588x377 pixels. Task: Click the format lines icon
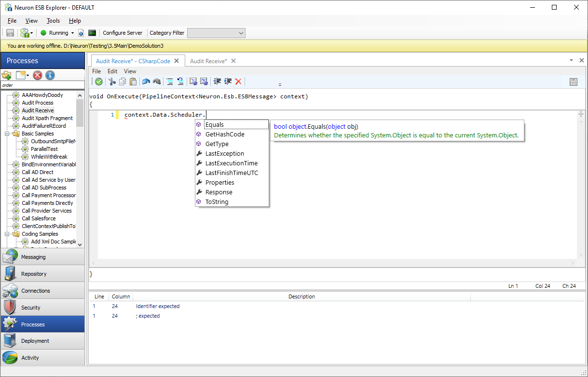tap(170, 81)
